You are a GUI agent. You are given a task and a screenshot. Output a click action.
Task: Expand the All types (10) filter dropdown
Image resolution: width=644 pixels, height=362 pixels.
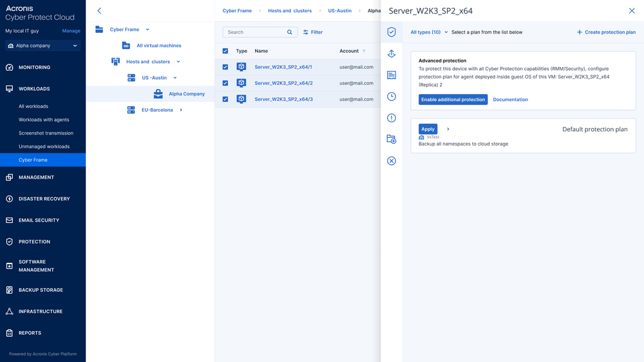tap(429, 32)
